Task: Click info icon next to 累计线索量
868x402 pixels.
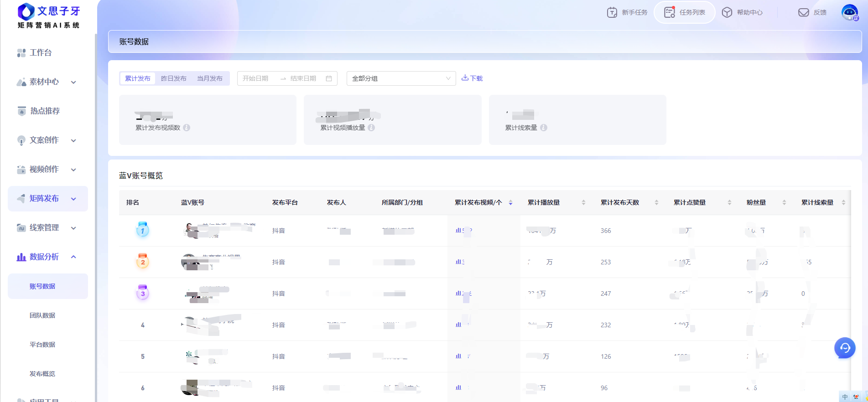Action: 544,128
